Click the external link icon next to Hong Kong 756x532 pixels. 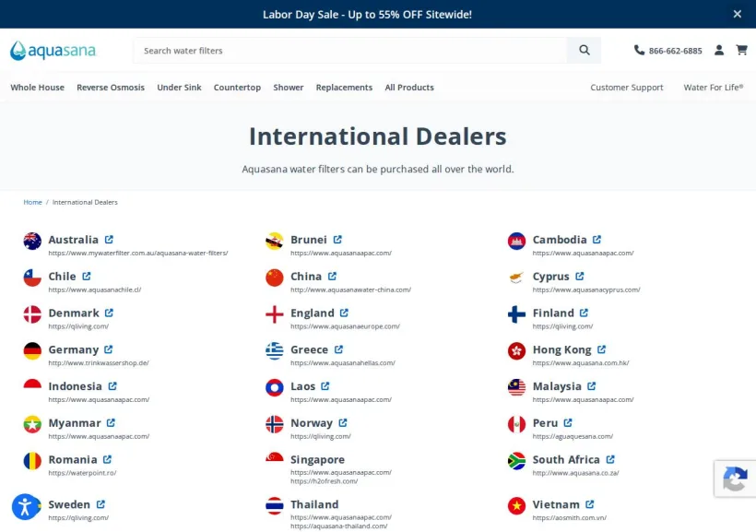[601, 349]
